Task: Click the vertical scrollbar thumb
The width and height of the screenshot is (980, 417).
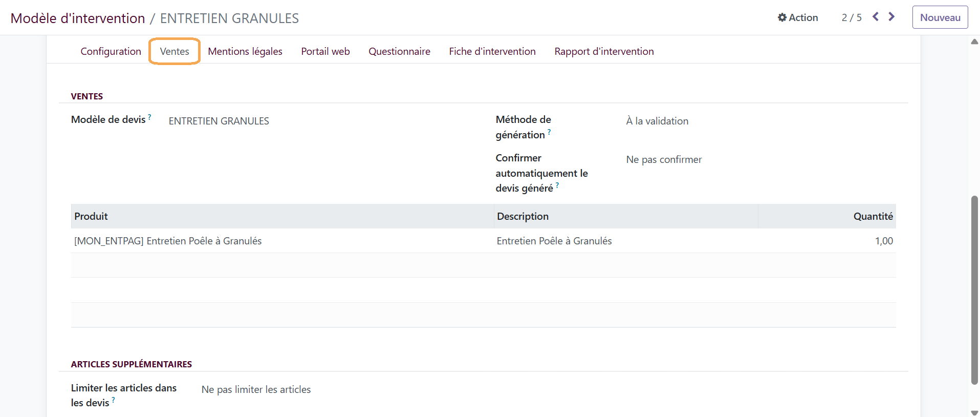Action: pos(974,289)
